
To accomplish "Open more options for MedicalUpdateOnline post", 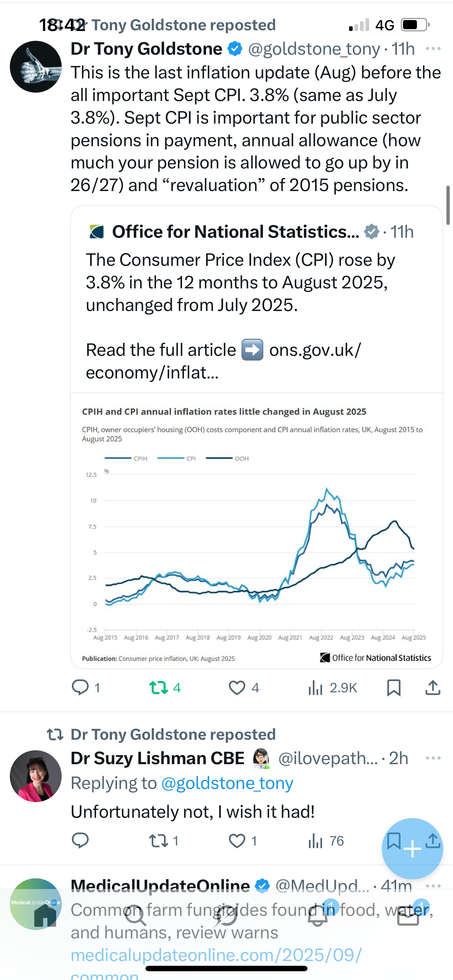I will pyautogui.click(x=433, y=886).
